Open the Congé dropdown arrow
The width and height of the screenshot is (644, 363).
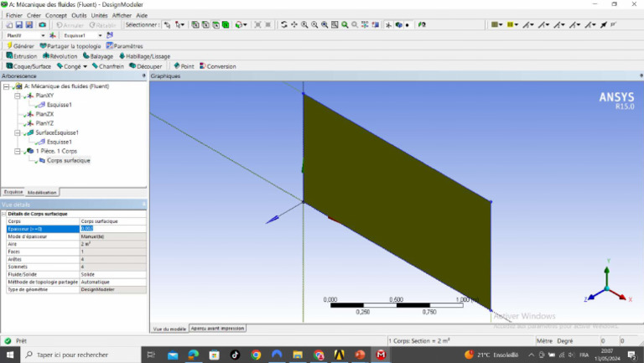(85, 66)
